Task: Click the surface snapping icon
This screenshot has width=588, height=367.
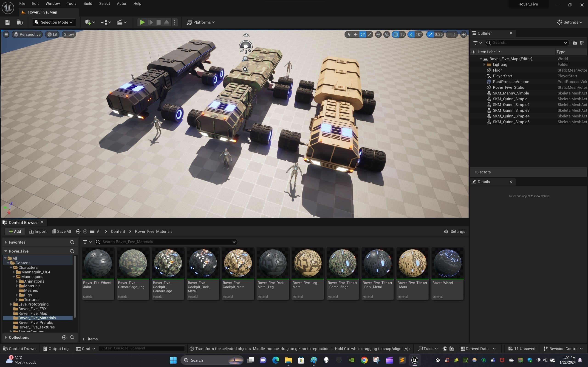Action: pyautogui.click(x=386, y=34)
